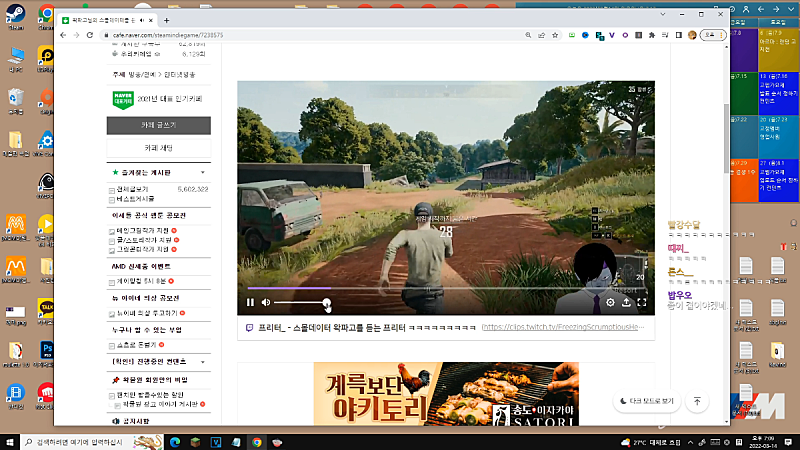800x450 pixels.
Task: Mute the video with the speaker icon
Action: 266,302
